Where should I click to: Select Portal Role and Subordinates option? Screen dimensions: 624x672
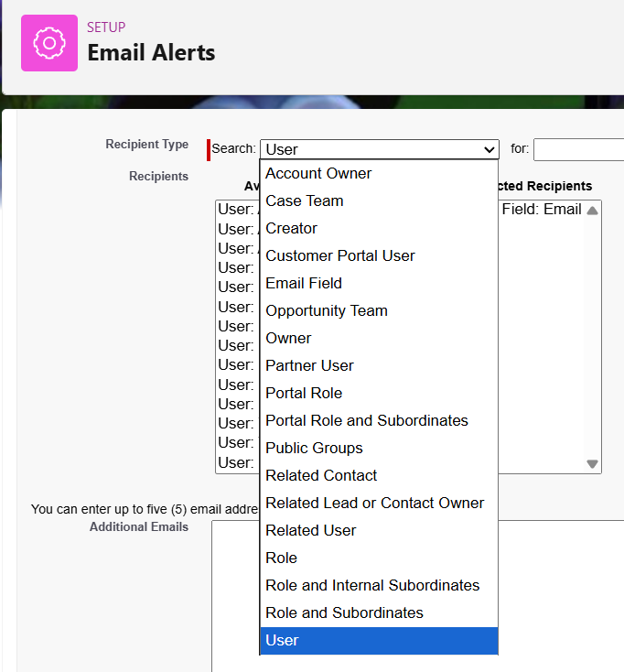coord(366,420)
